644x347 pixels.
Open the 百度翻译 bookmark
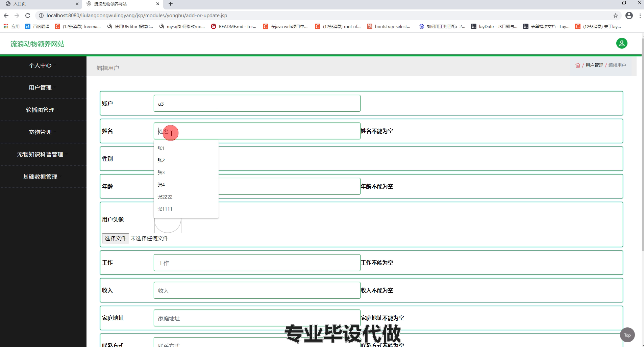click(37, 26)
